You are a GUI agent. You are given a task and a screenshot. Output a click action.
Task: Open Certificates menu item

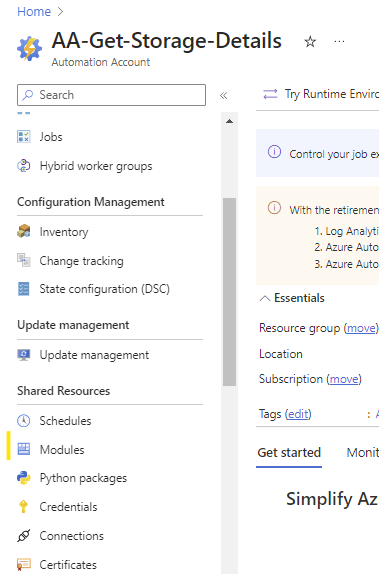point(68,564)
